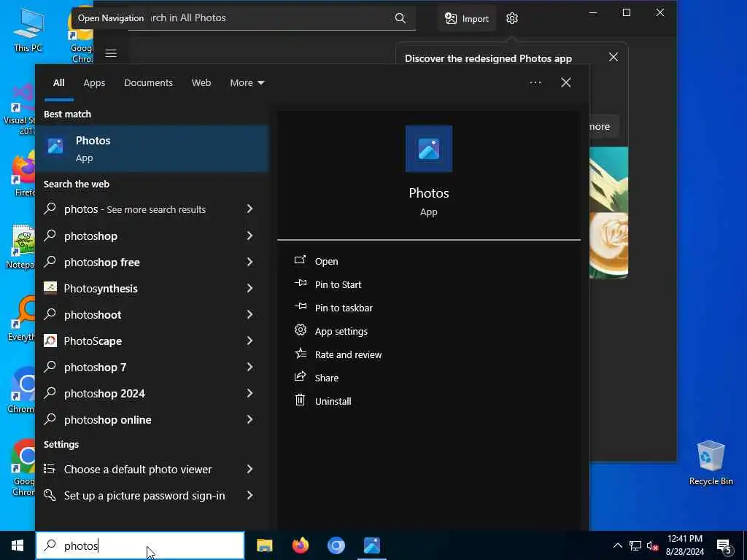Select Photos app best match result

tap(152, 149)
